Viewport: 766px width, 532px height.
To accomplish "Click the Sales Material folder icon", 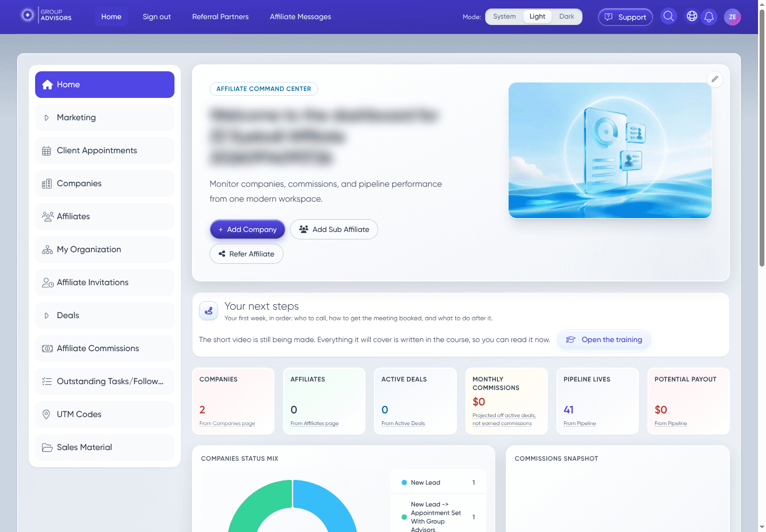I will tap(47, 447).
